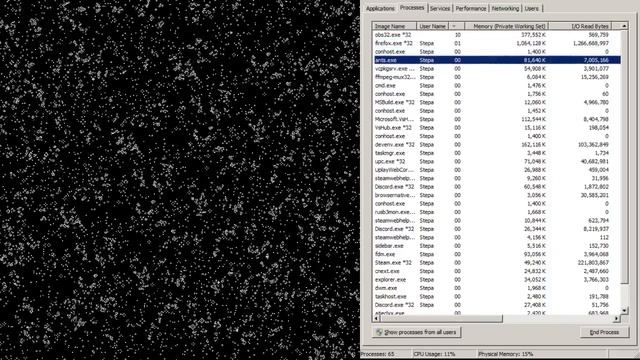Select the fdm.exe process

click(497, 254)
